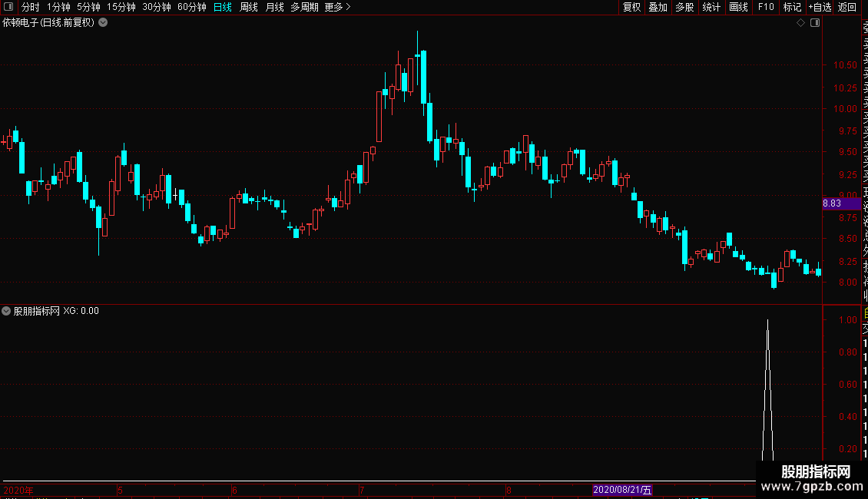Screen dimensions: 868x499
Task: Click the 8.00 price axis label
Action: point(847,283)
